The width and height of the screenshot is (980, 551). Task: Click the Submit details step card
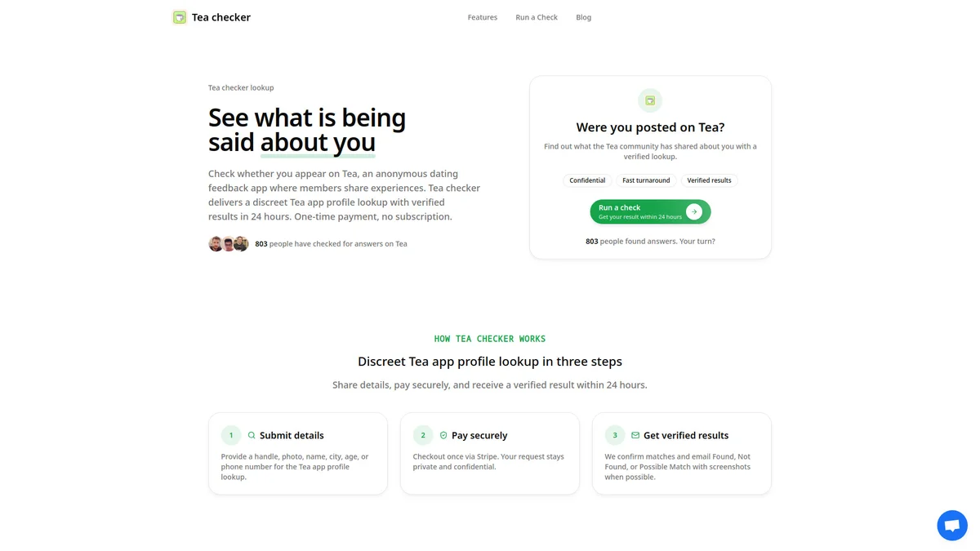(298, 453)
